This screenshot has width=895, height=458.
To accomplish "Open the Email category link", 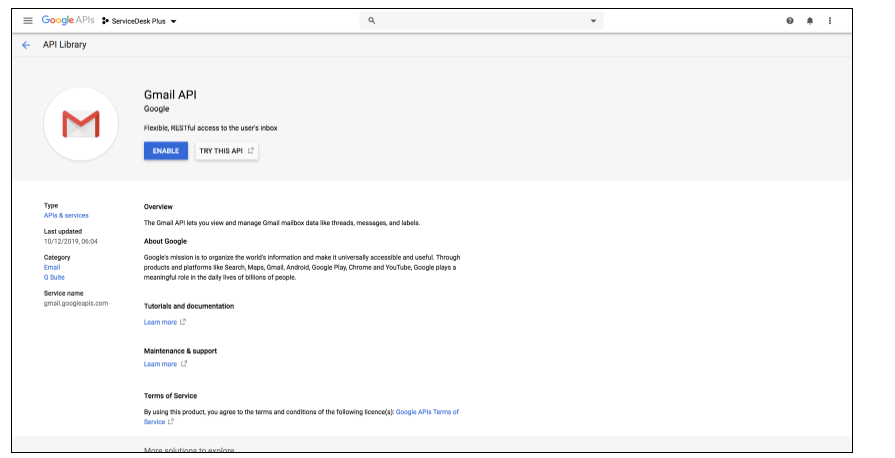I will (x=52, y=267).
